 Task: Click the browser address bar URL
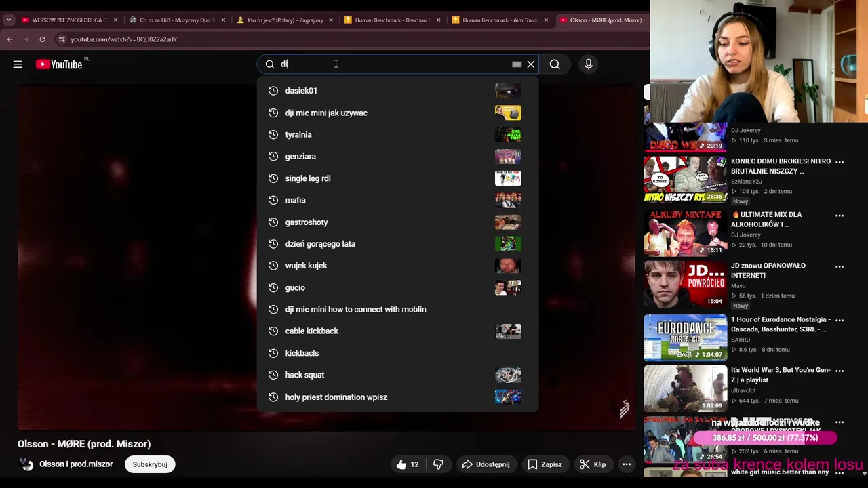click(x=123, y=39)
